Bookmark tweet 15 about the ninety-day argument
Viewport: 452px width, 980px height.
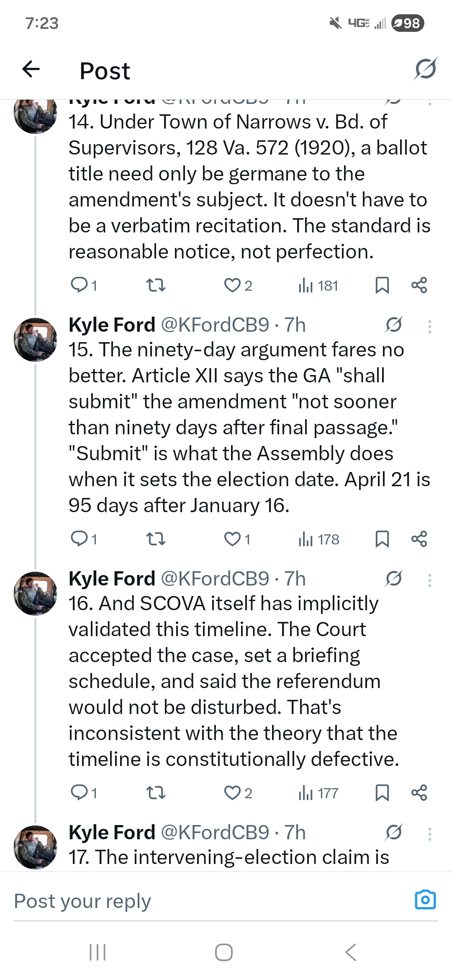coord(382,539)
